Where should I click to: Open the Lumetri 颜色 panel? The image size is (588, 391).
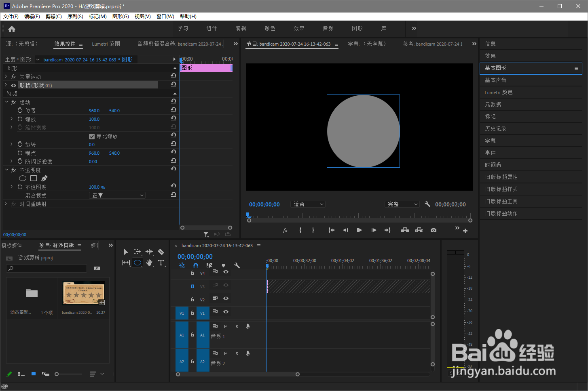(x=531, y=92)
